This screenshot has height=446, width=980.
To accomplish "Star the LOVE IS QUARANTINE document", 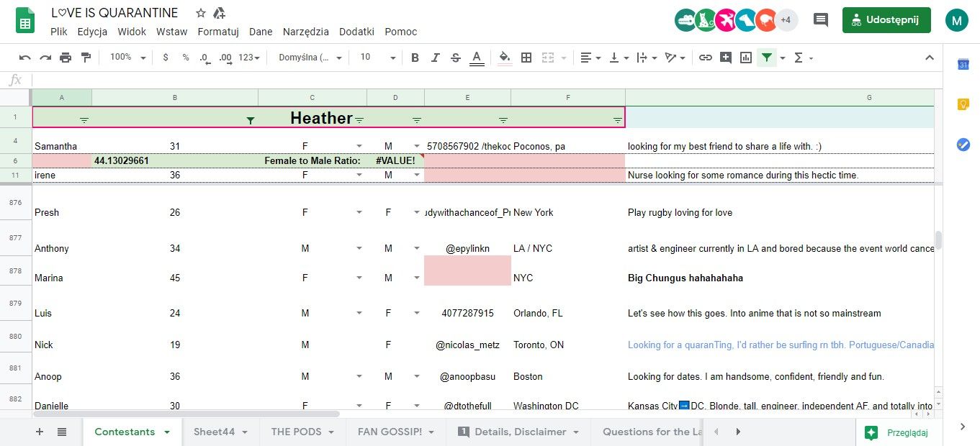I will pyautogui.click(x=201, y=13).
